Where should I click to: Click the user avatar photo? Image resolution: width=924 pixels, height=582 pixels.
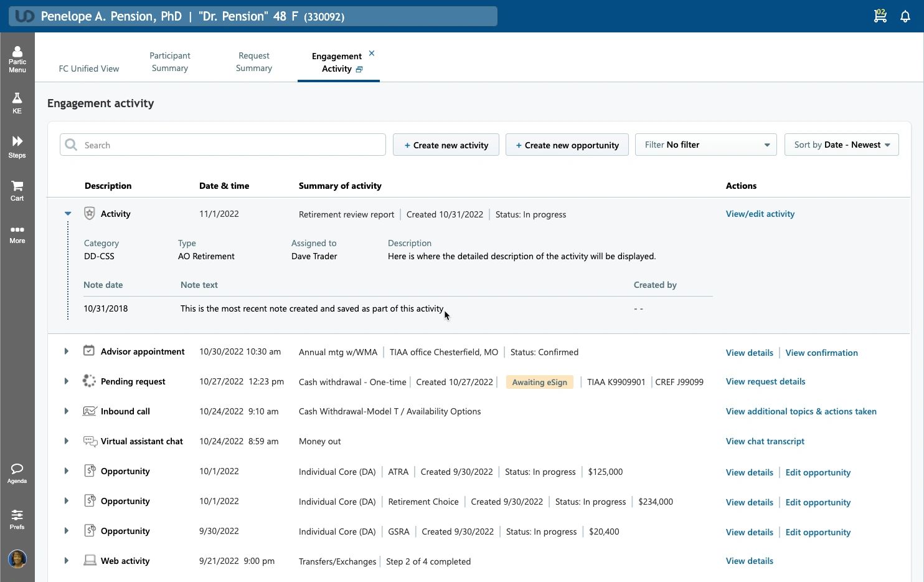tap(17, 558)
